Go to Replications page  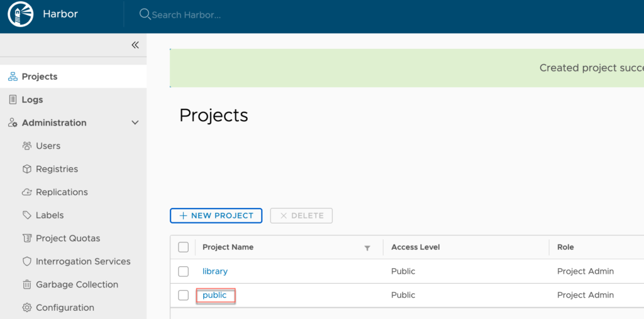click(62, 192)
